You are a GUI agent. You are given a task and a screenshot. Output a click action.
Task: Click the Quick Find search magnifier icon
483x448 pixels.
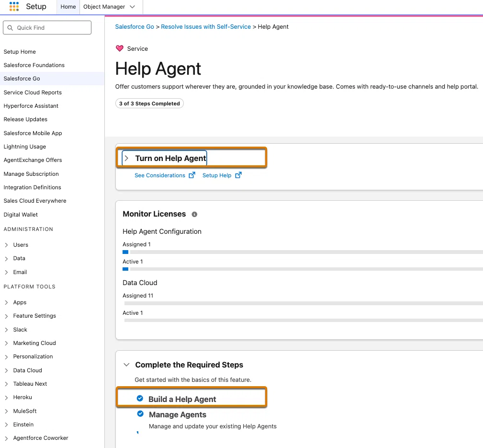point(10,28)
